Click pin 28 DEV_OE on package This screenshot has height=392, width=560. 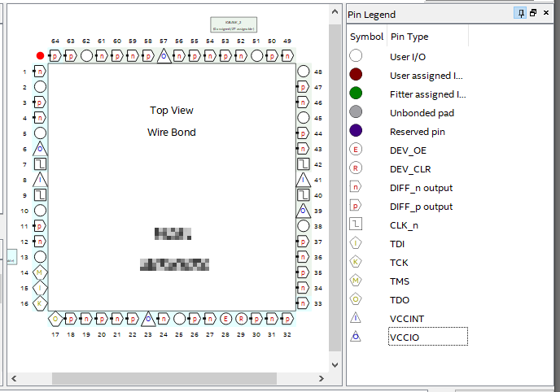225,318
